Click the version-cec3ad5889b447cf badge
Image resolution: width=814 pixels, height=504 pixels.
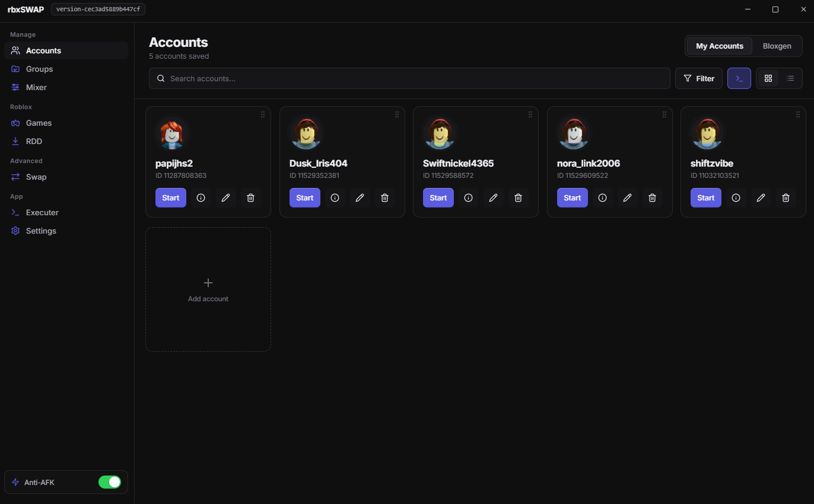click(98, 9)
